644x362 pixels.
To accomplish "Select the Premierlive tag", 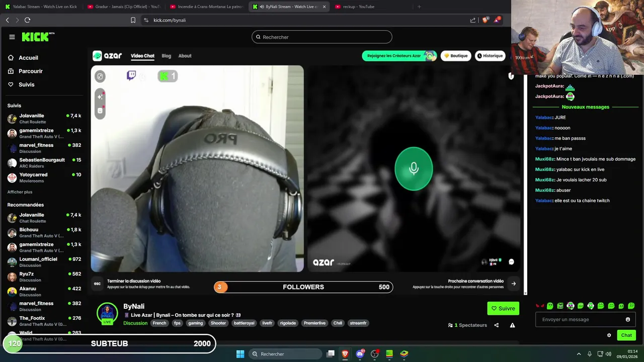I will pos(314,323).
